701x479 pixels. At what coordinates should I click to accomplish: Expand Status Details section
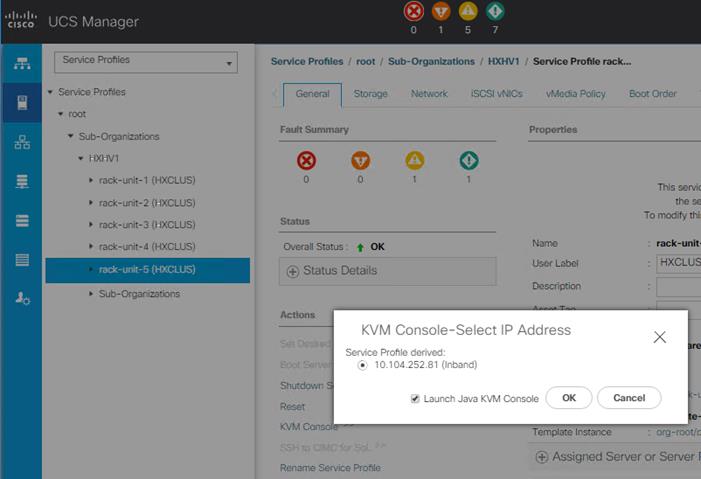293,271
